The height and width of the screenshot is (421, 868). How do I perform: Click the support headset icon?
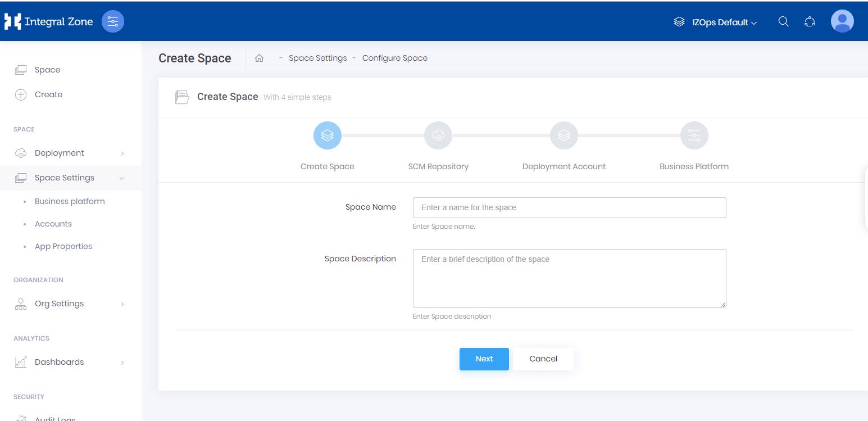(x=810, y=22)
